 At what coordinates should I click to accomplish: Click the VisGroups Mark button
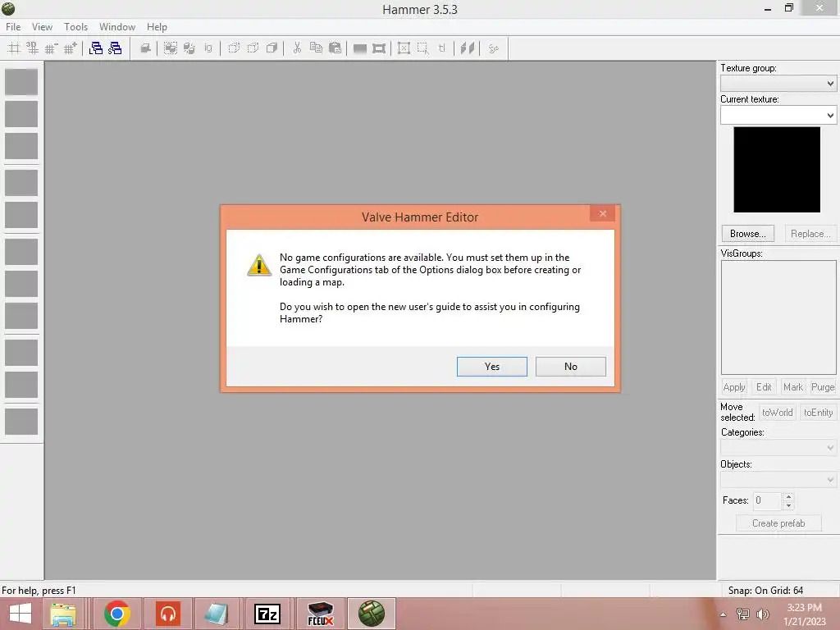(x=793, y=387)
